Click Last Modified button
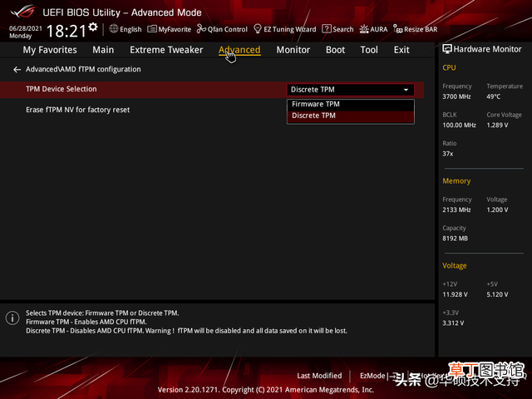The width and height of the screenshot is (532, 399). (319, 376)
